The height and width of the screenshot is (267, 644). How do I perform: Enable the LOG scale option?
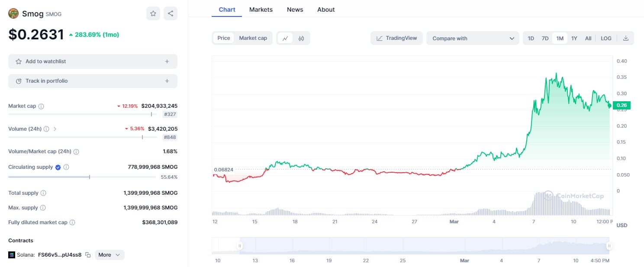coord(606,38)
